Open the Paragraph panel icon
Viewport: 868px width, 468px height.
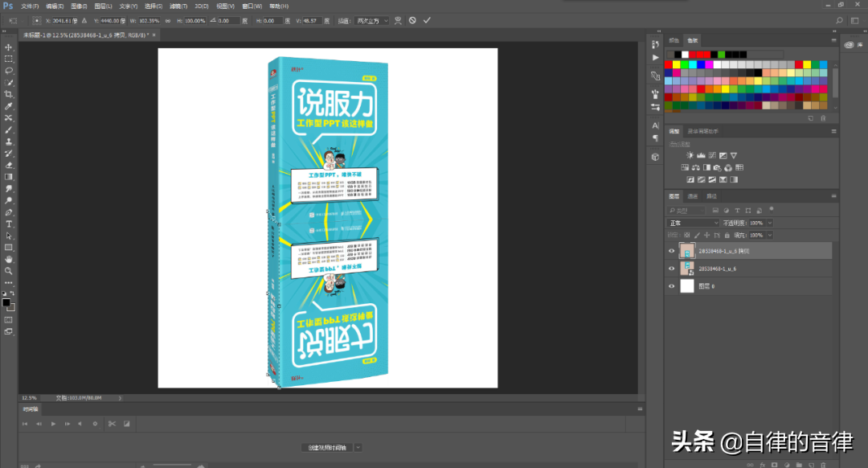pyautogui.click(x=656, y=138)
